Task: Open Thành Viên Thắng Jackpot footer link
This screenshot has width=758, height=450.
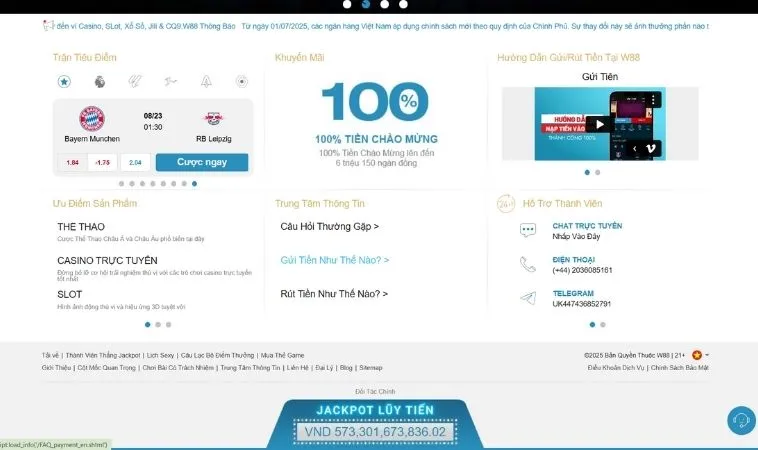Action: [103, 355]
